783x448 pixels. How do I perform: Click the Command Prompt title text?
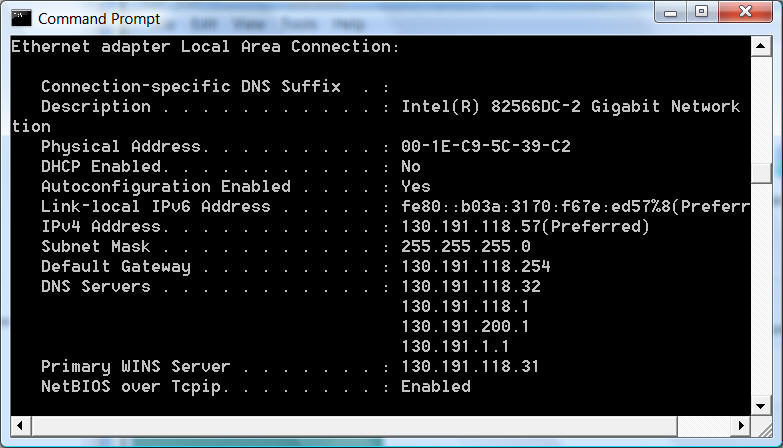(x=99, y=19)
